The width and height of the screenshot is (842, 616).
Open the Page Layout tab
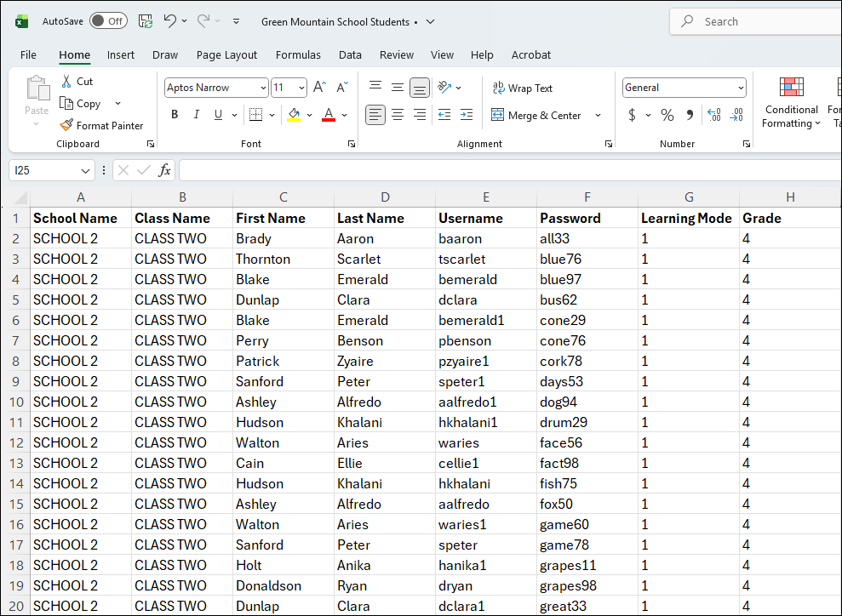click(226, 55)
